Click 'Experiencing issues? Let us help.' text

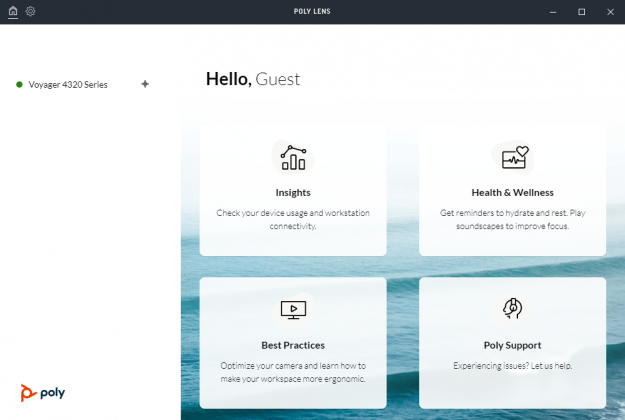tap(512, 365)
